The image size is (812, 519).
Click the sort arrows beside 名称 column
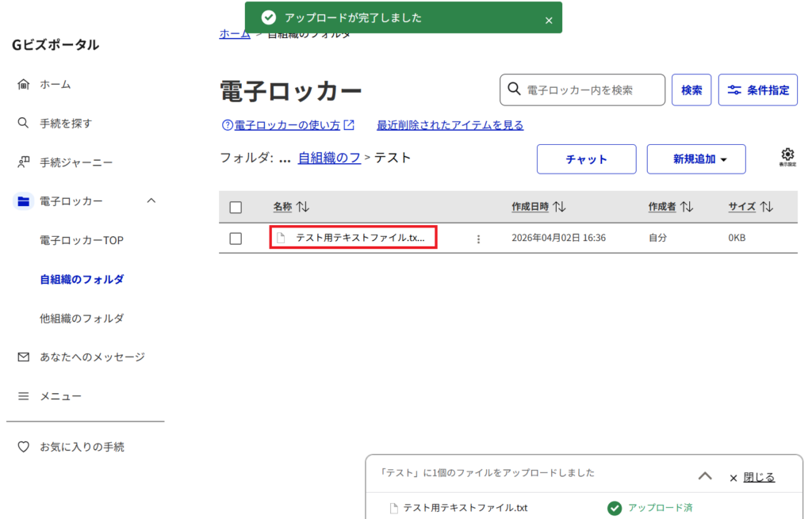303,207
